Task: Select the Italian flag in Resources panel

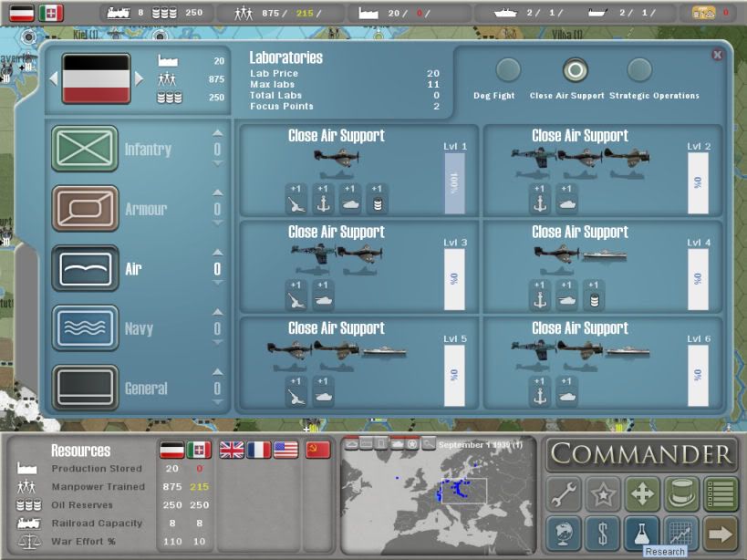Action: (199, 450)
